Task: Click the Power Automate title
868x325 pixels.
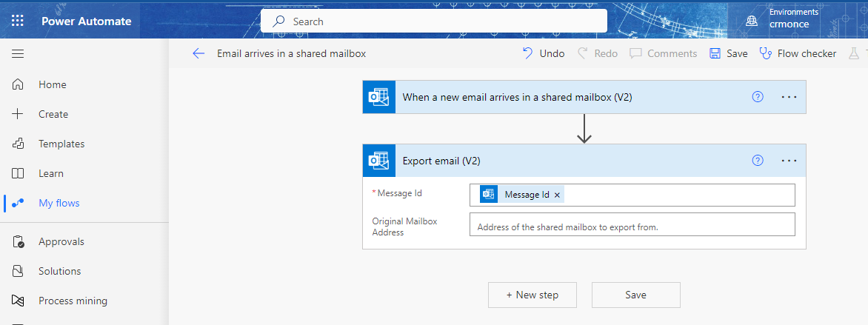Action: (x=87, y=21)
